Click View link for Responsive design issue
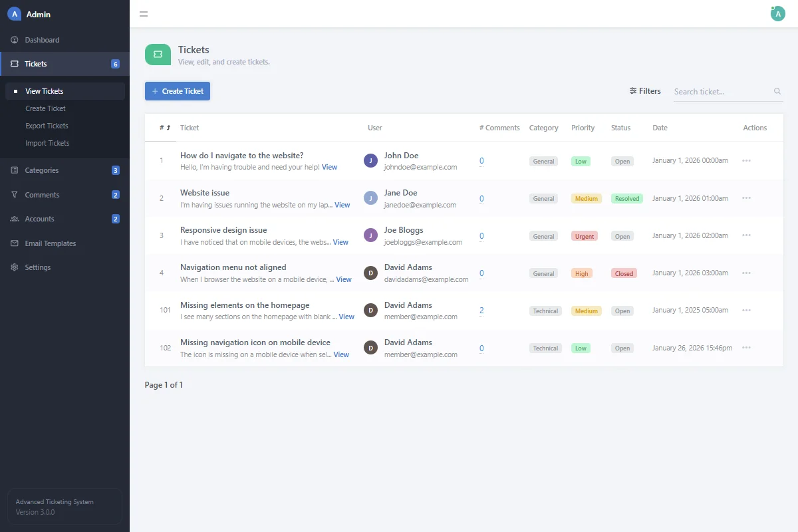This screenshot has height=532, width=798. (x=340, y=242)
